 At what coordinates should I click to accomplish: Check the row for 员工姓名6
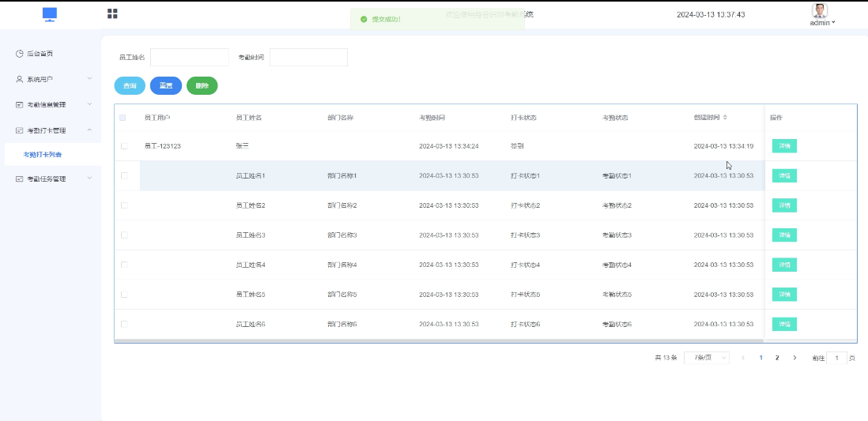pos(124,324)
